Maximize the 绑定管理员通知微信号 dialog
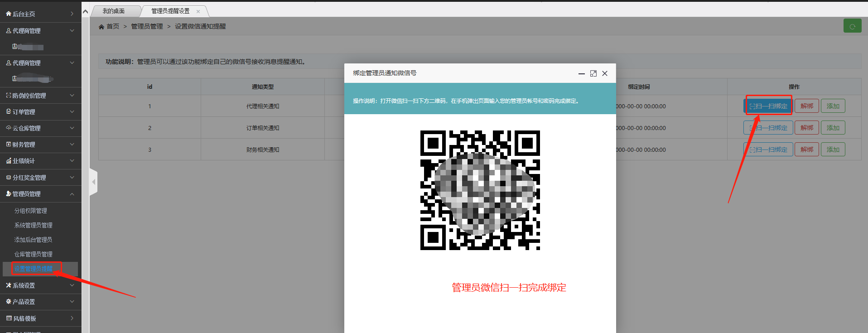Screen dimensions: 868x333 click(593, 73)
